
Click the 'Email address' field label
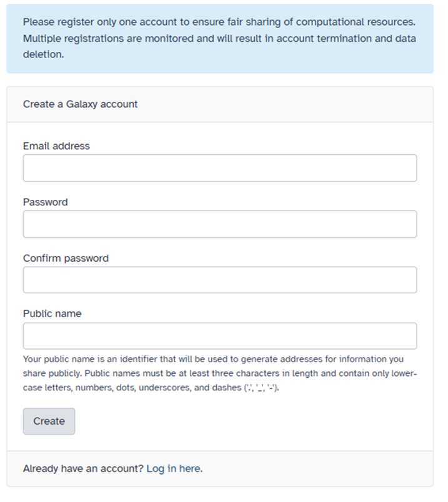(x=56, y=146)
